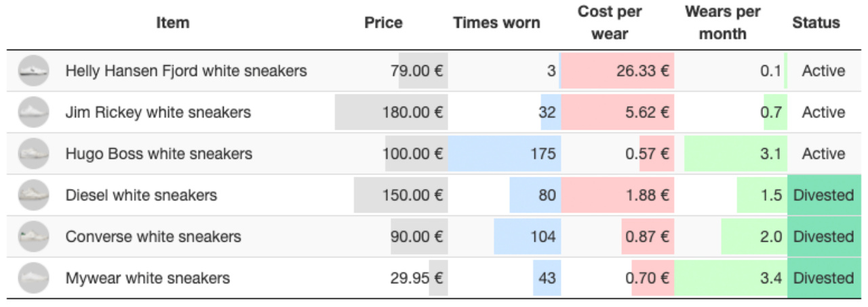The image size is (868, 307).
Task: Click the Cost per wear column header
Action: (x=610, y=22)
